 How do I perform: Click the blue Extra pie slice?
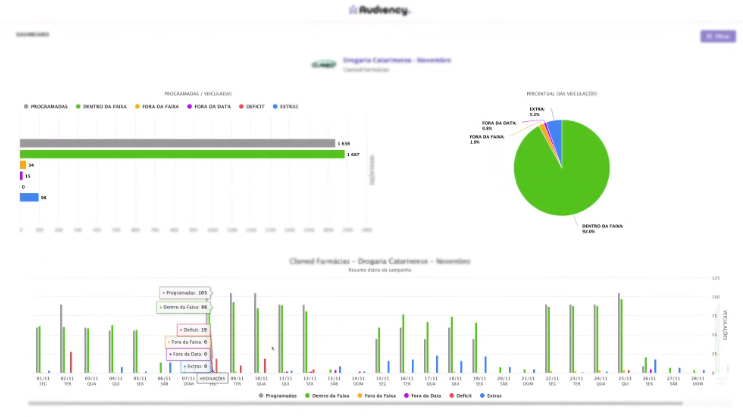(555, 135)
